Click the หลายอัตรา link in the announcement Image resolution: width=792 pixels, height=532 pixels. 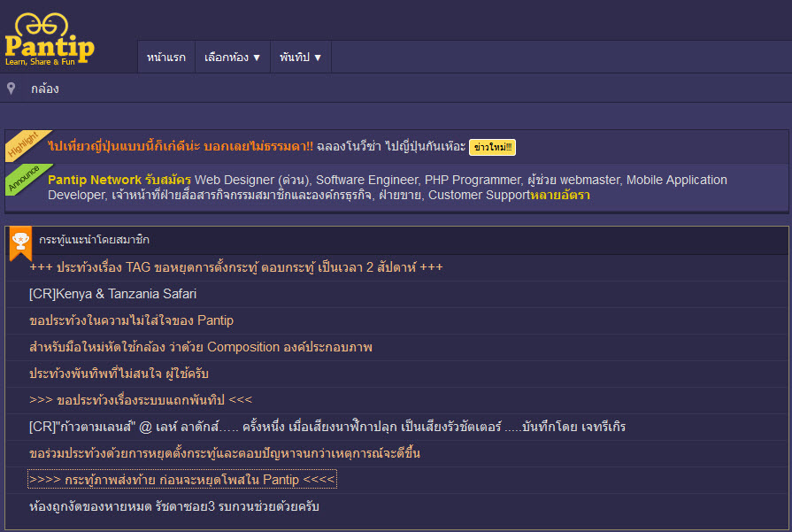pos(559,195)
